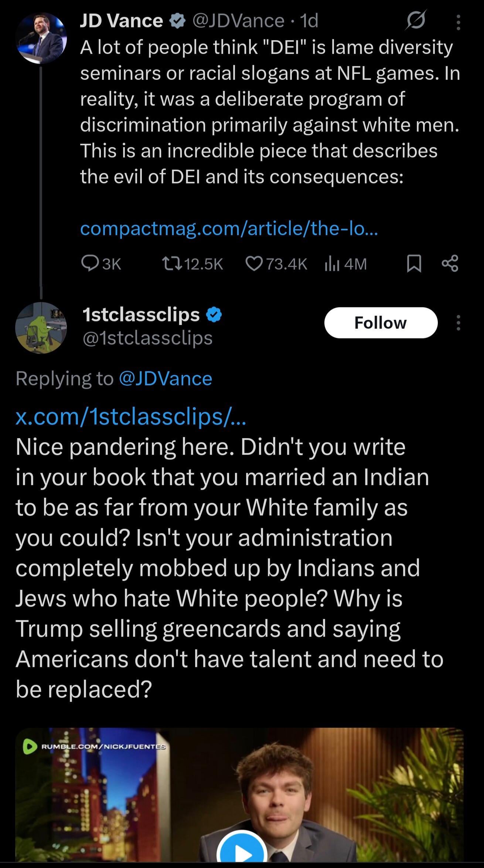Open the x.com/1stclassclips link
Viewport: 484px width, 868px height.
click(x=130, y=417)
